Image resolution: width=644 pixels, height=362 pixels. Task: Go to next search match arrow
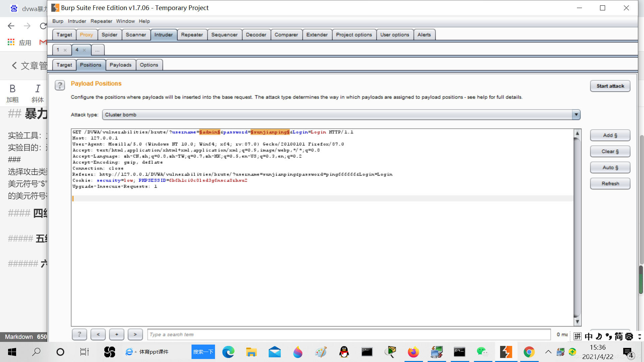coord(135,334)
